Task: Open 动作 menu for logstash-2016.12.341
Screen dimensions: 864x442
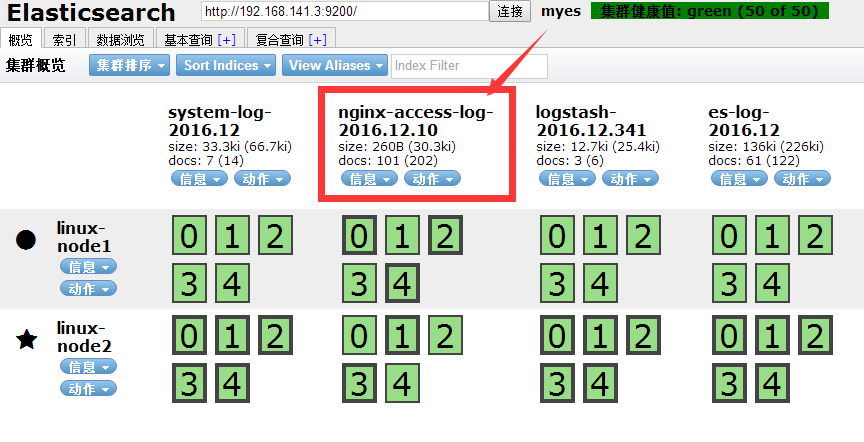Action: 630,179
